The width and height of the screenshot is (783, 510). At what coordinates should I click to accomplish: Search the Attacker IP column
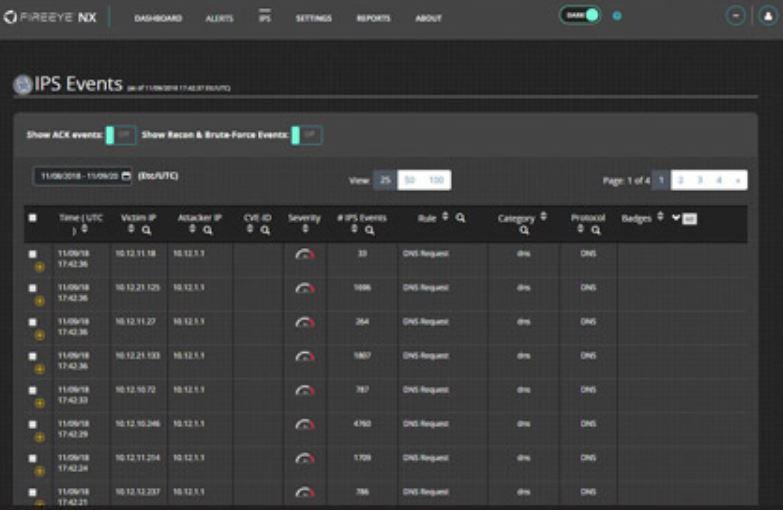208,230
